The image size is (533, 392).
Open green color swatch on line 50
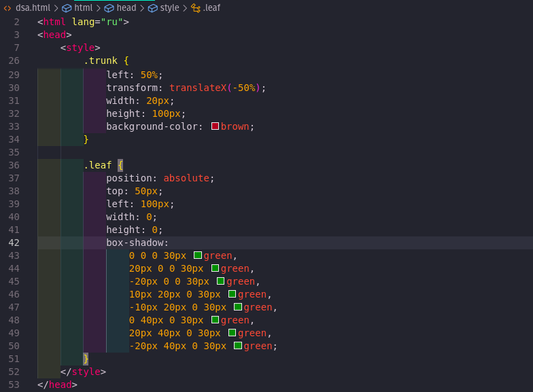point(238,345)
